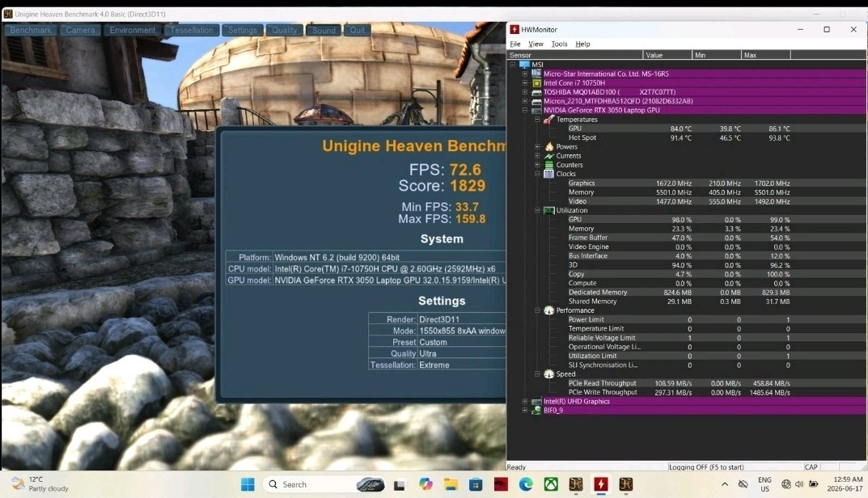
Task: Click the gauge icon beside Speed
Action: pyautogui.click(x=548, y=374)
